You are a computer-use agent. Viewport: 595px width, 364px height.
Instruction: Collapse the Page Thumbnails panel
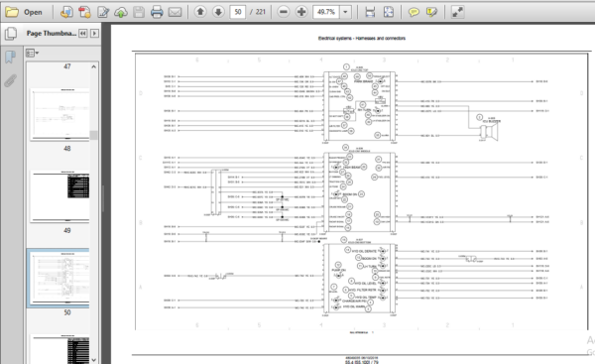pos(82,34)
